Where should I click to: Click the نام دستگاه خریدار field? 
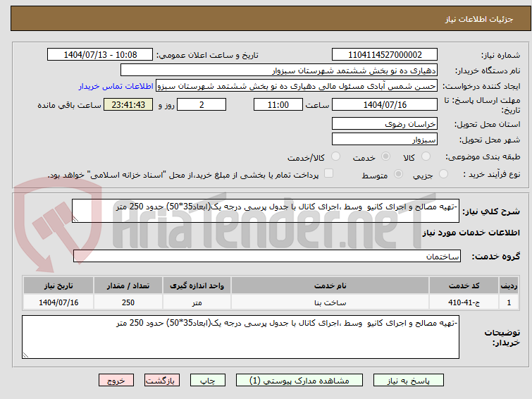[279, 70]
